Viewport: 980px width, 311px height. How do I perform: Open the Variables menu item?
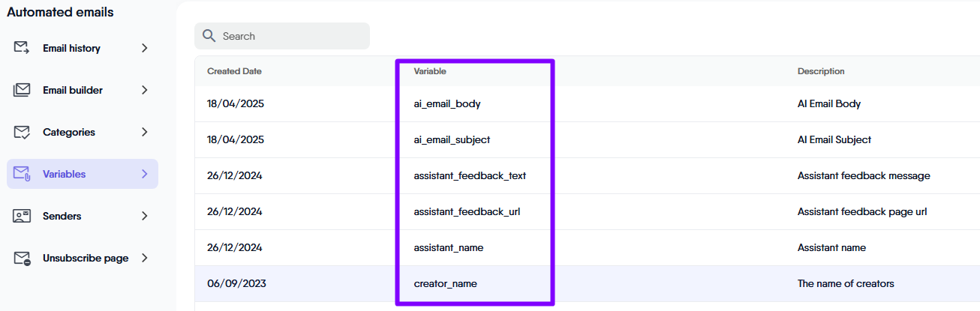65,174
